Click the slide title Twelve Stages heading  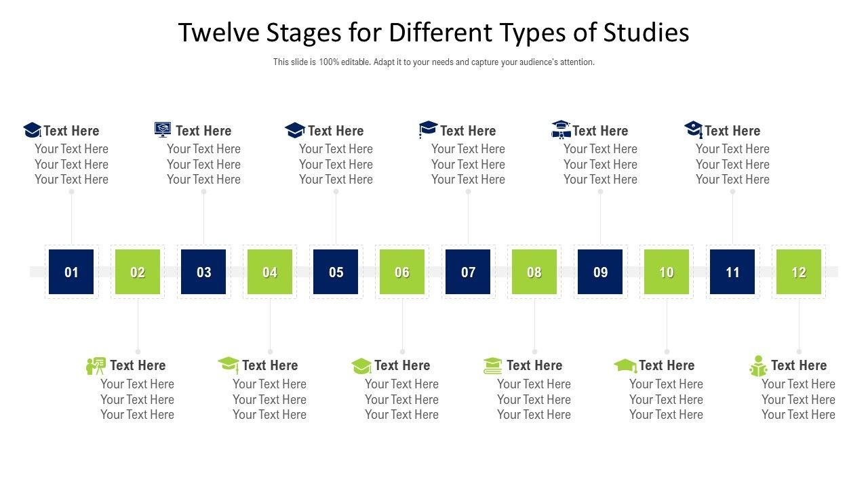[x=434, y=33]
